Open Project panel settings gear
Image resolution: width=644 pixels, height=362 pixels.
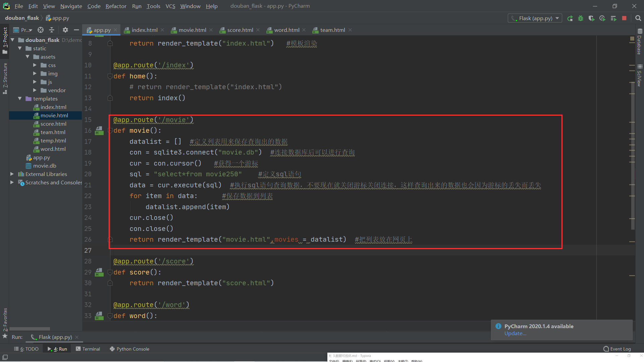65,30
